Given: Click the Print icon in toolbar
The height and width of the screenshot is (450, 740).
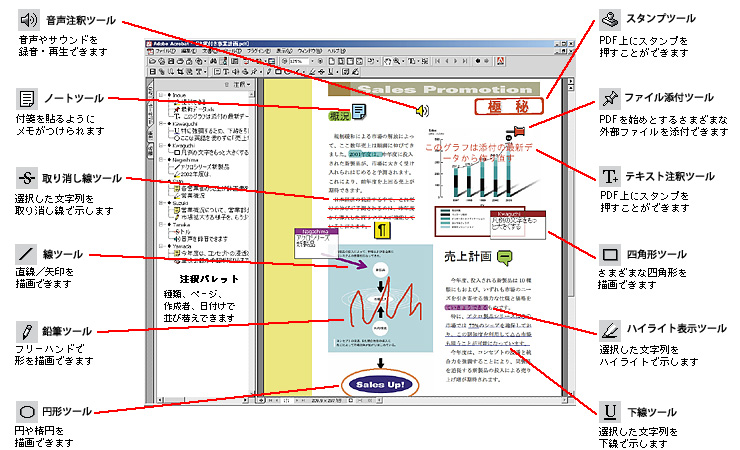Looking at the screenshot, I should pos(180,61).
